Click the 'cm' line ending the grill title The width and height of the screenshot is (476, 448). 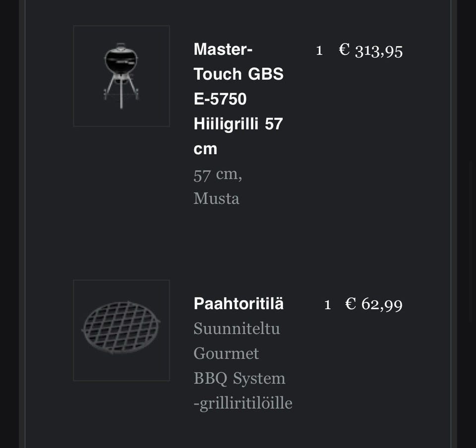205,149
